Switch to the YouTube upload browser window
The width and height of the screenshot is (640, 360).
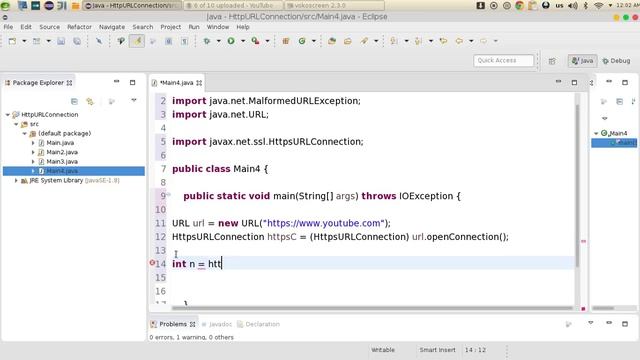pyautogui.click(x=233, y=6)
